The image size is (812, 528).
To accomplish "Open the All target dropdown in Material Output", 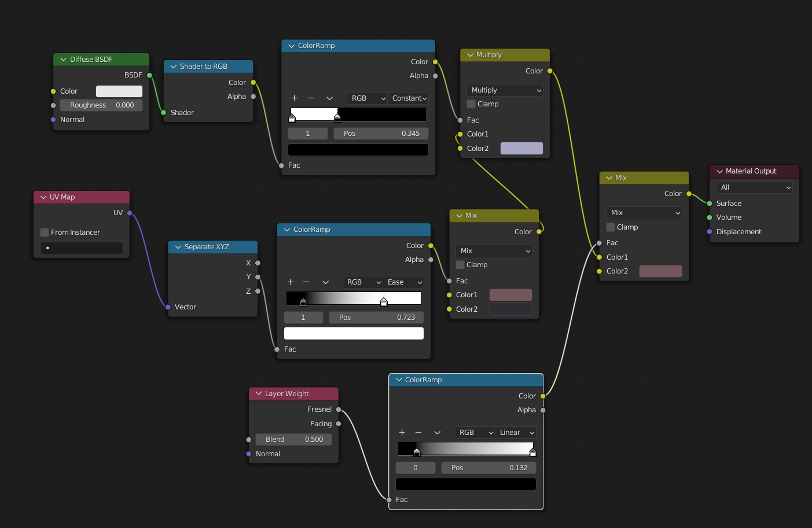I will [754, 187].
